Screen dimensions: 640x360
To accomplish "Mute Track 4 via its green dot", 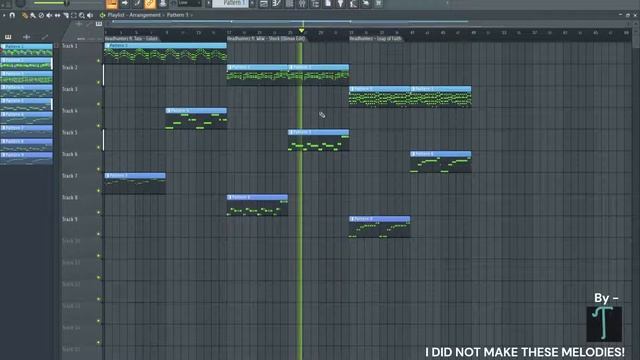I will coord(98,126).
